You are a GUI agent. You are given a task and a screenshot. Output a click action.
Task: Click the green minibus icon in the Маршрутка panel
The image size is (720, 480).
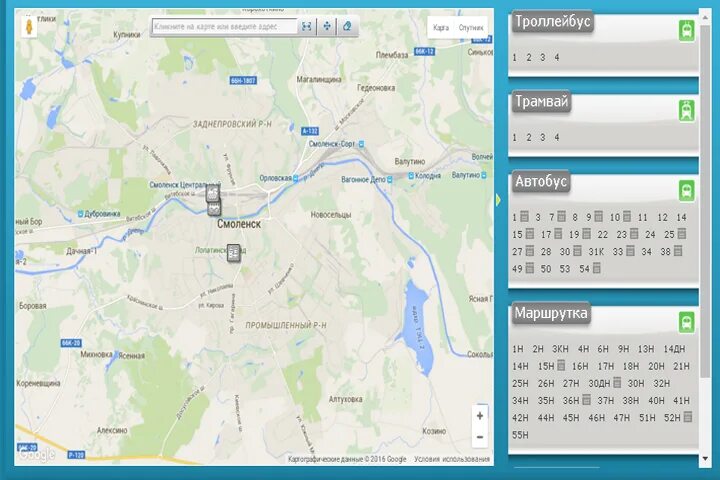(686, 322)
